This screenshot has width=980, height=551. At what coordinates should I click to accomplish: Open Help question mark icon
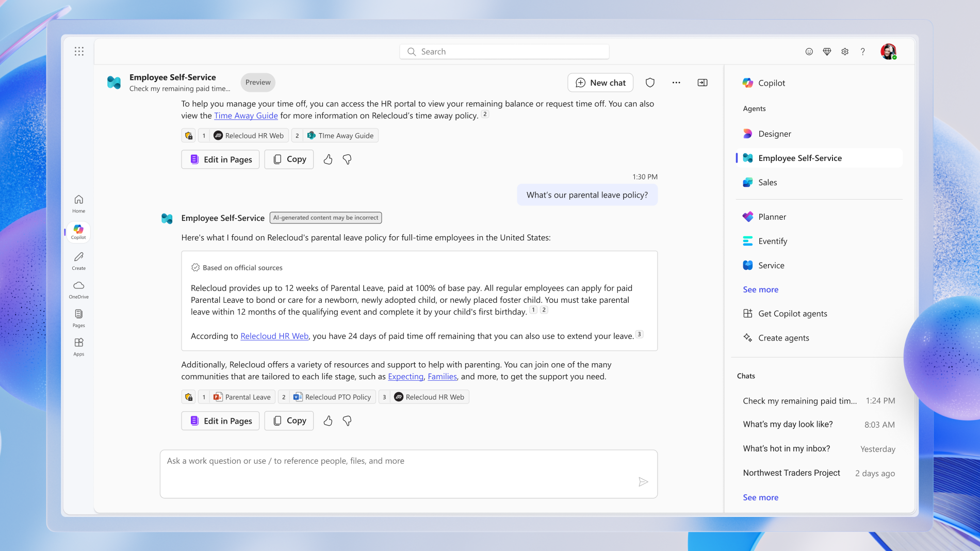[862, 52]
